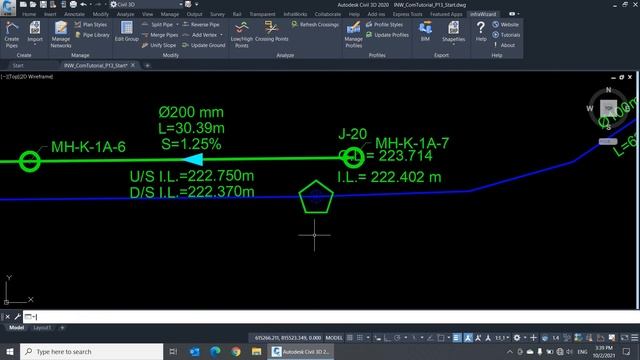Click Update Profiles

click(x=387, y=35)
